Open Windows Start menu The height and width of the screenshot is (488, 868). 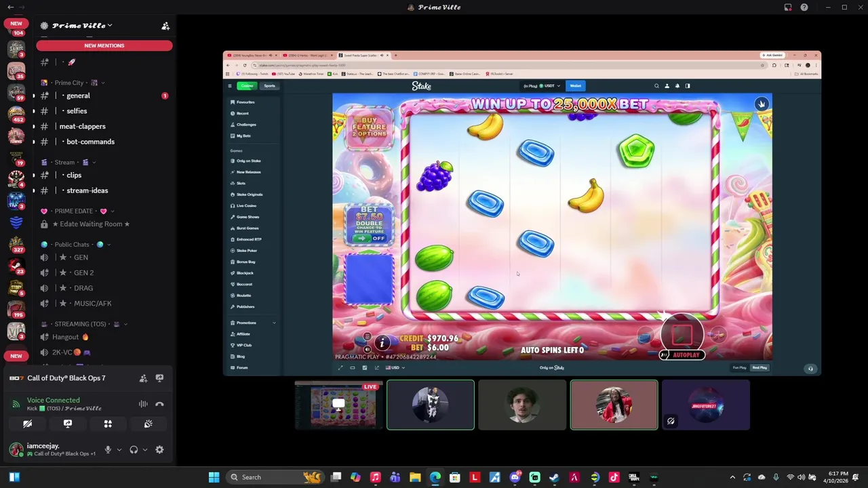pyautogui.click(x=214, y=477)
